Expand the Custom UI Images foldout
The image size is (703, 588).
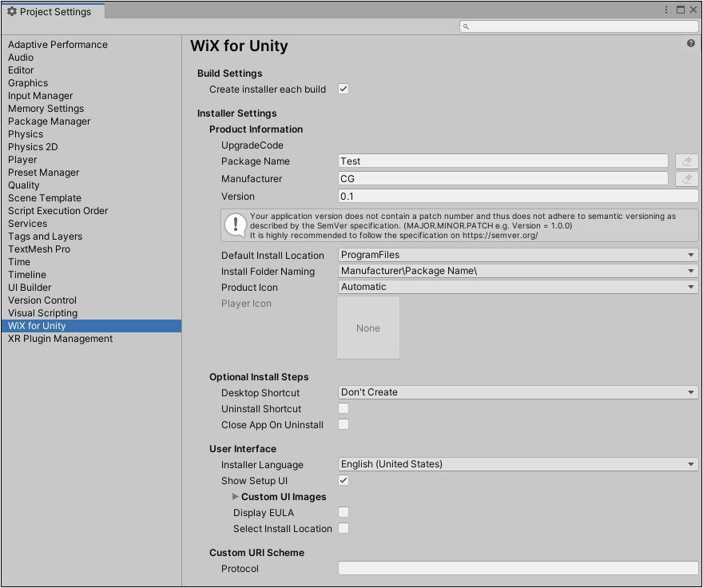point(236,496)
